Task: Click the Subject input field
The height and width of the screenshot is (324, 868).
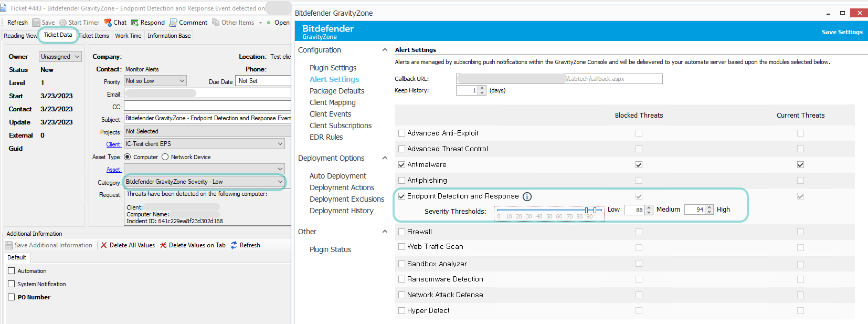Action: coord(207,119)
